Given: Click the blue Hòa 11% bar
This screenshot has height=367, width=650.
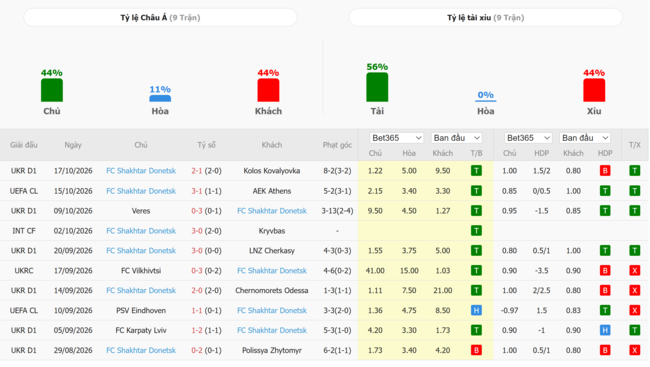Looking at the screenshot, I should (x=160, y=99).
